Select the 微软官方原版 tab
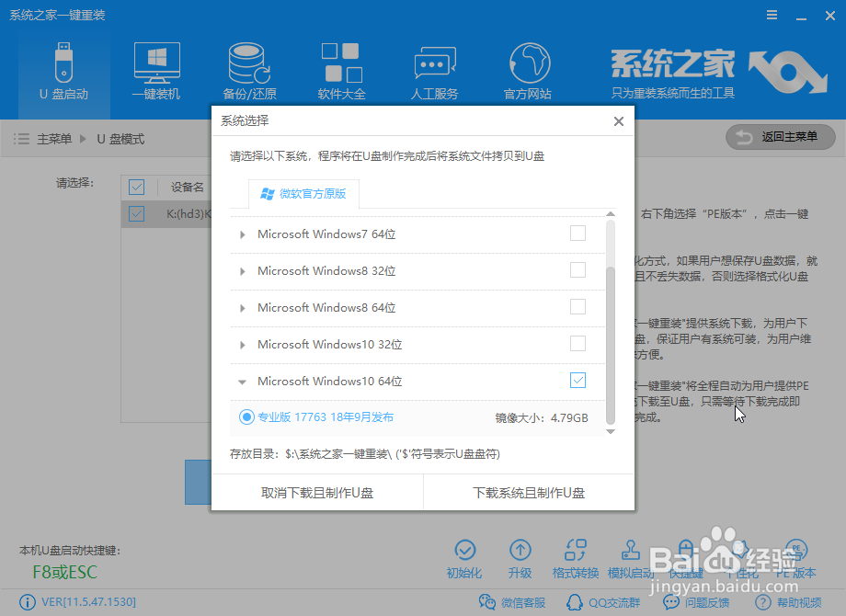 [x=303, y=194]
